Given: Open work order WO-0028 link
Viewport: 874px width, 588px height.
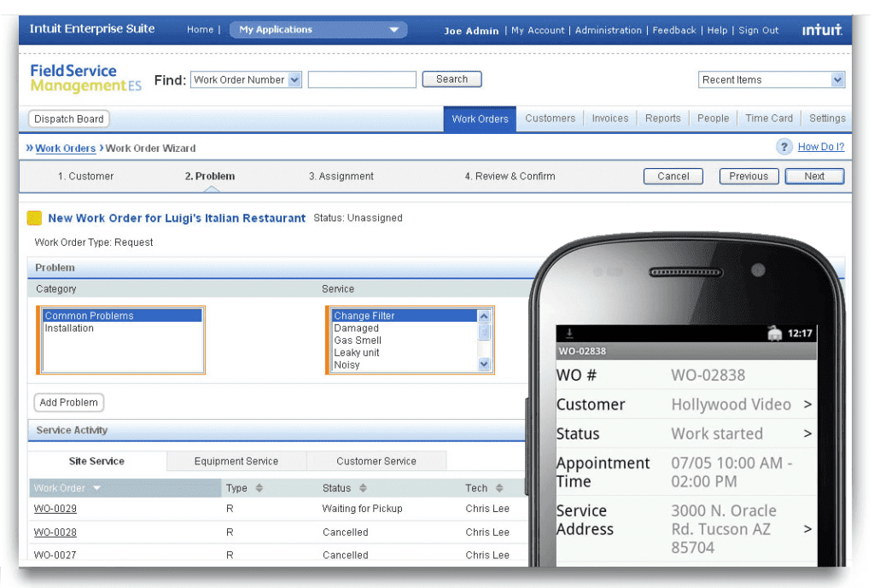Looking at the screenshot, I should click(x=55, y=533).
